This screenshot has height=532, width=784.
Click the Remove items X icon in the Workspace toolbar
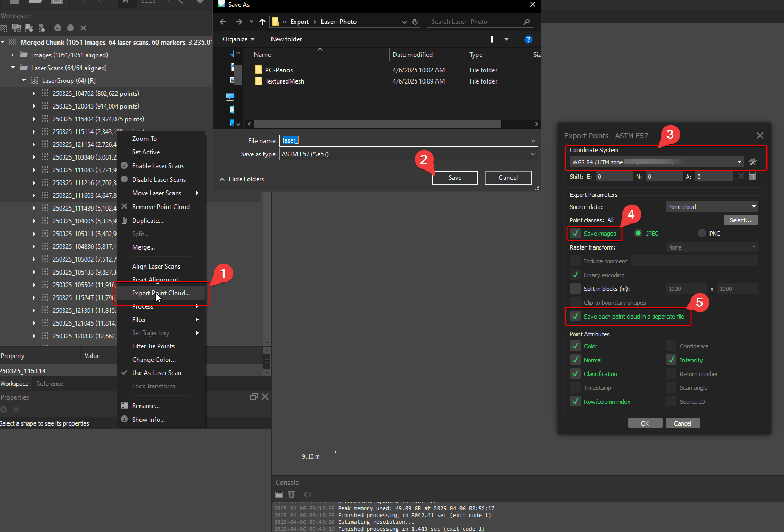pyautogui.click(x=83, y=28)
